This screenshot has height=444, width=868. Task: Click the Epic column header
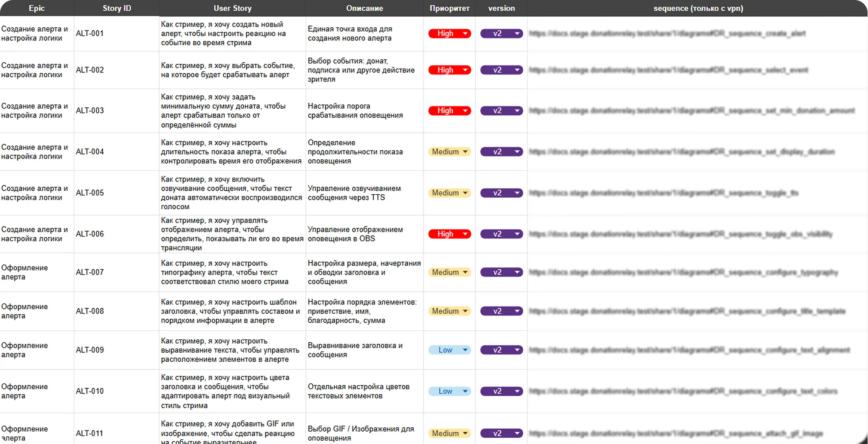(37, 8)
